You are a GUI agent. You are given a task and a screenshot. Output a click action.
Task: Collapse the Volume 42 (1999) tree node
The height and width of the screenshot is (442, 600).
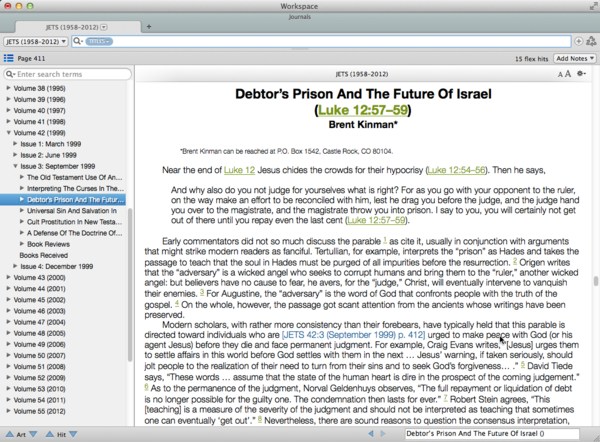coord(8,132)
